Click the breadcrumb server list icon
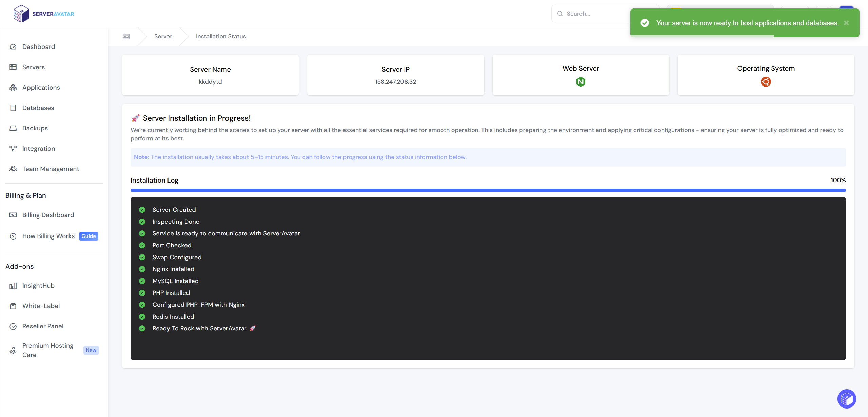This screenshot has height=417, width=868. pos(126,36)
